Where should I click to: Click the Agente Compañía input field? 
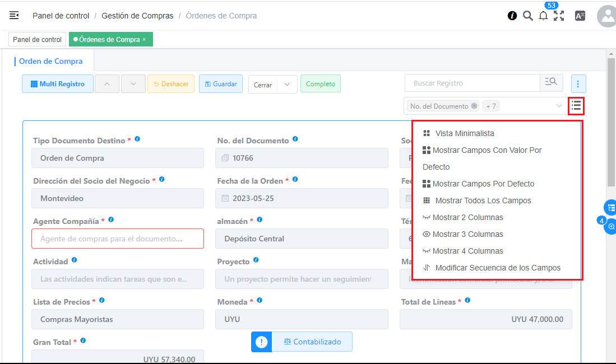click(118, 239)
